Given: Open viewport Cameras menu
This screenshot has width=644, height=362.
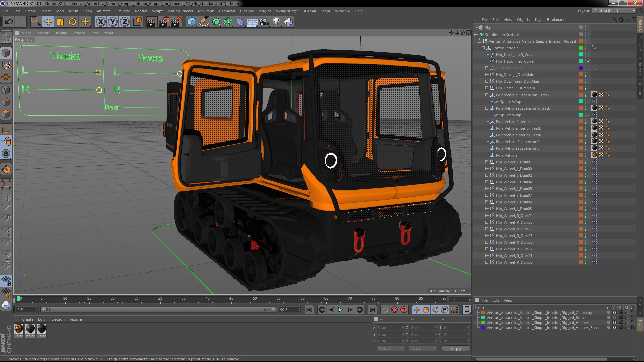Looking at the screenshot, I should pyautogui.click(x=42, y=33).
